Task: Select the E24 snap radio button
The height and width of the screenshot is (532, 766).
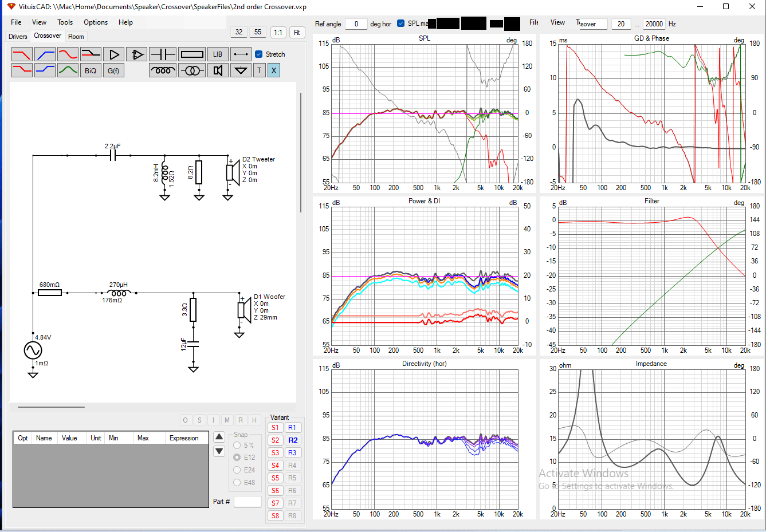Action: pyautogui.click(x=237, y=470)
